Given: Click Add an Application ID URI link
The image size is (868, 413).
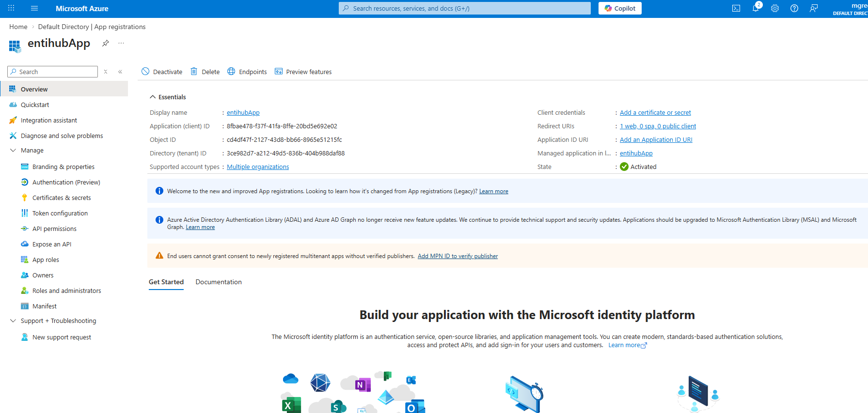Looking at the screenshot, I should coord(656,139).
